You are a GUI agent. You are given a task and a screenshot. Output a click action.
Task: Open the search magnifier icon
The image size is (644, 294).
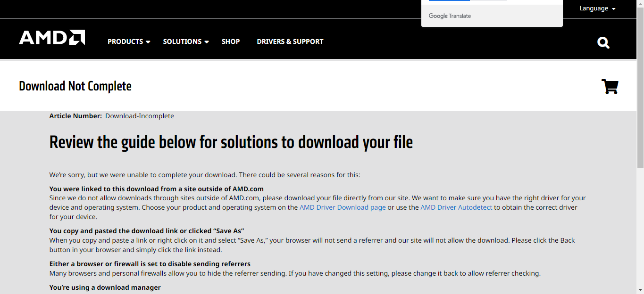[x=603, y=43]
